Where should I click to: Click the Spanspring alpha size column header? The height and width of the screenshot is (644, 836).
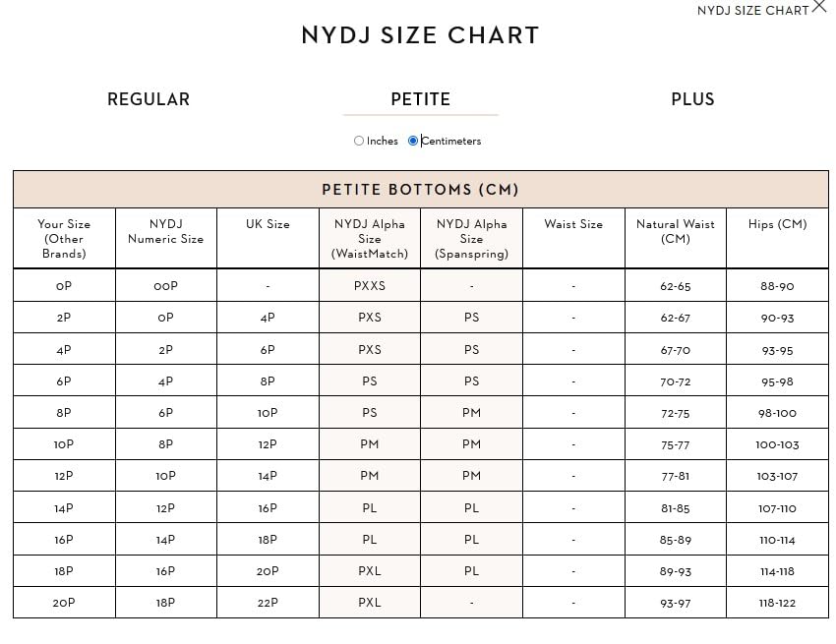[x=471, y=238]
